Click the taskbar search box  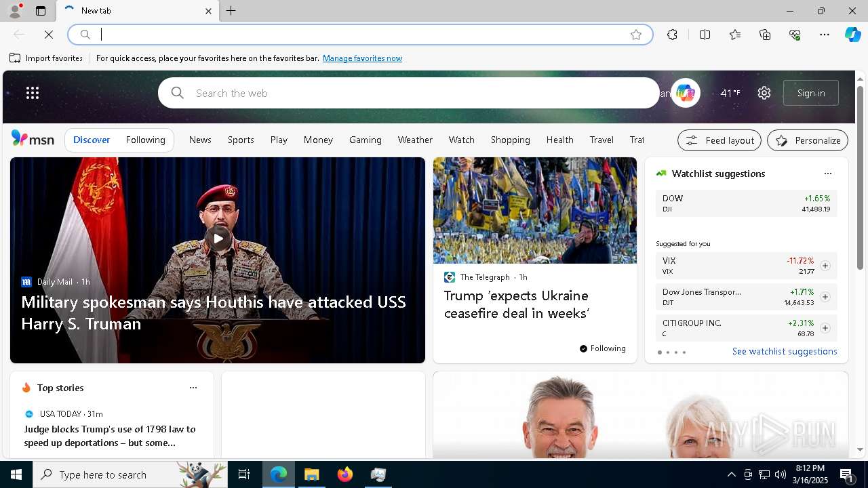click(x=130, y=474)
